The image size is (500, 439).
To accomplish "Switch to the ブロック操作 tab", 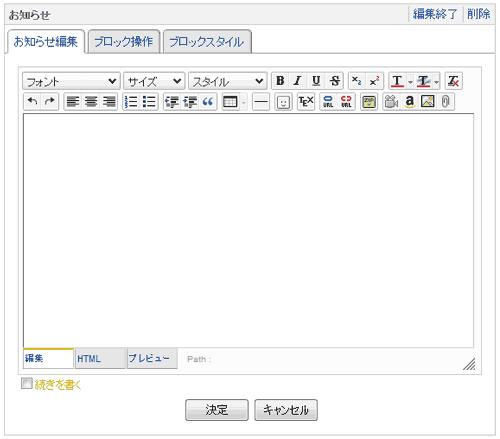I will 124,42.
